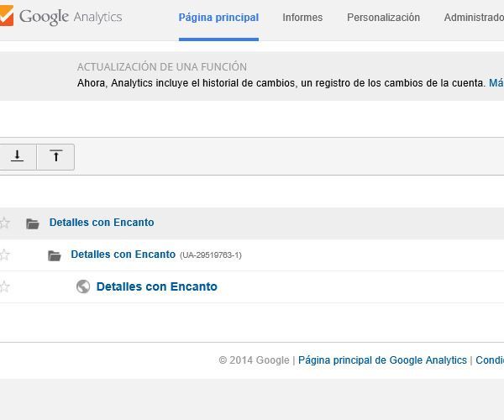The width and height of the screenshot is (504, 420).
Task: Click the expand-all up arrow button
Action: [56, 157]
